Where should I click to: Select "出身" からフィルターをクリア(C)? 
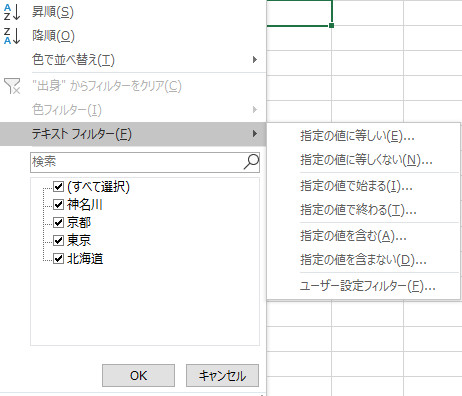[133, 86]
